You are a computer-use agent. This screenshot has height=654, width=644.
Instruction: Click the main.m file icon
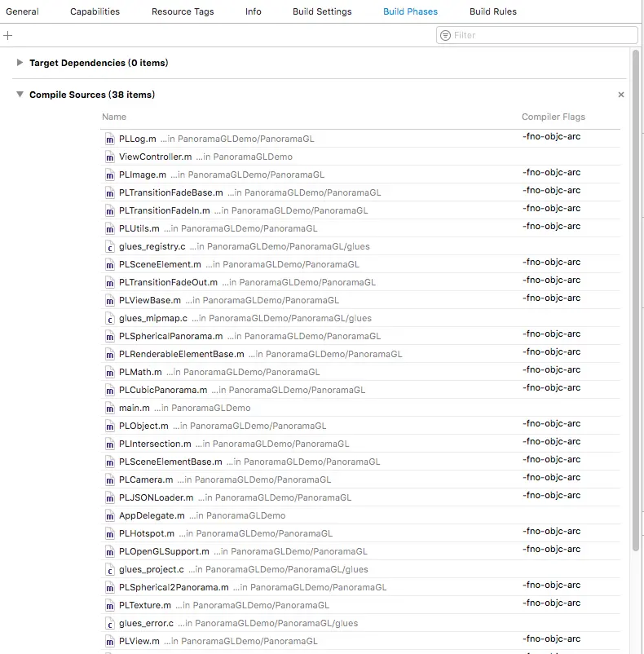coord(109,409)
